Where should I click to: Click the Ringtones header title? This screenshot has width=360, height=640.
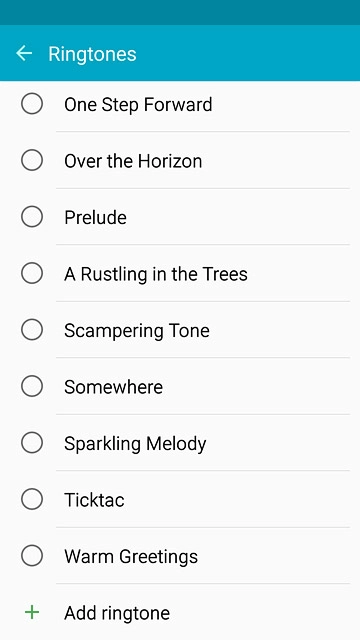(92, 54)
